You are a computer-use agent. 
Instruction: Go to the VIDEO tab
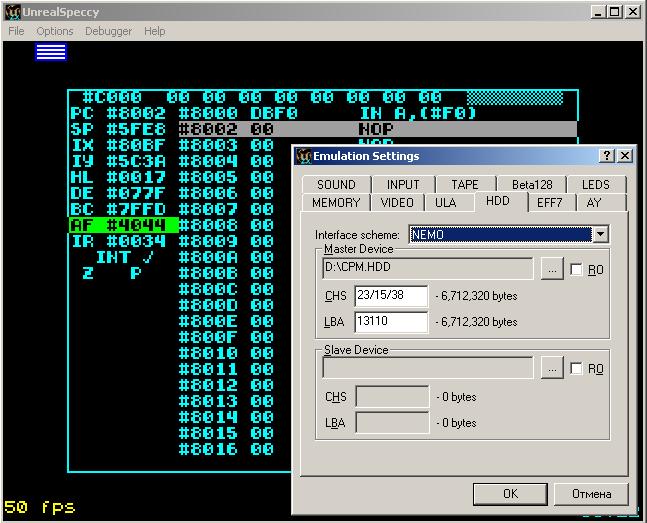tap(397, 202)
